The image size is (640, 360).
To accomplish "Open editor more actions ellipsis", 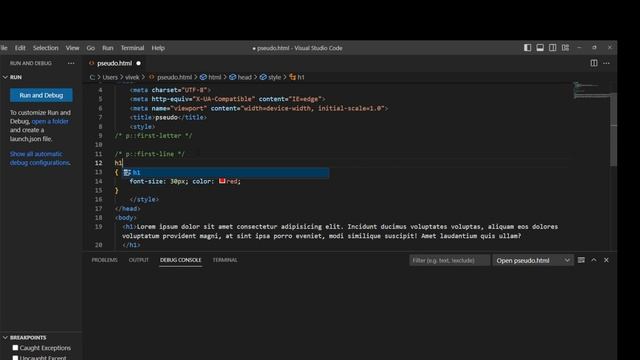I will pyautogui.click(x=607, y=63).
